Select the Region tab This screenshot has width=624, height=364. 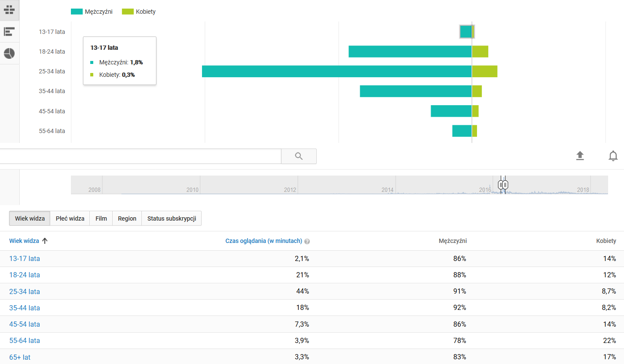point(127,218)
